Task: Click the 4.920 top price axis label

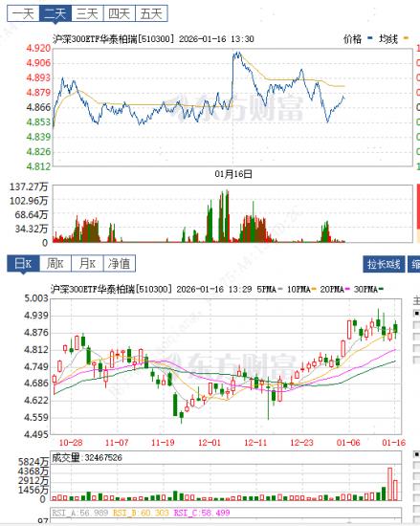Action: pyautogui.click(x=38, y=49)
